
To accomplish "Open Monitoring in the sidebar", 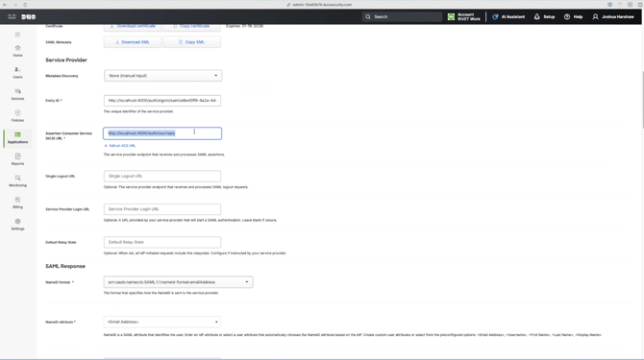I will (17, 180).
